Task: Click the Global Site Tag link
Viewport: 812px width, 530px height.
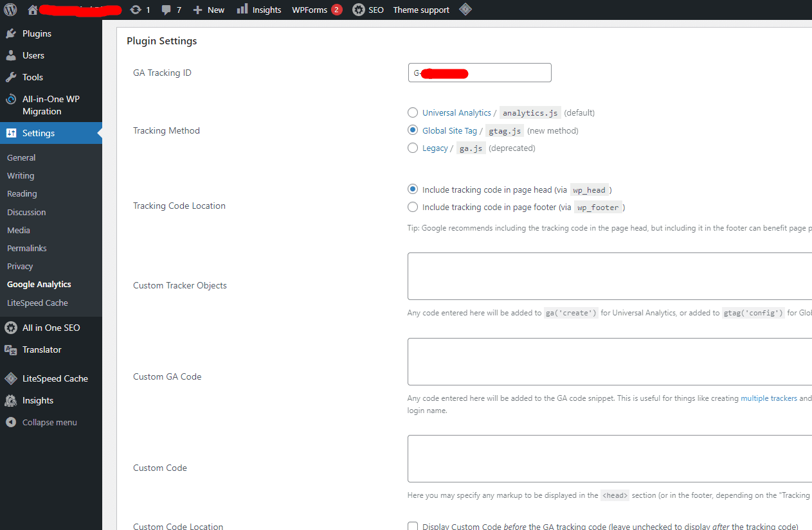Action: (449, 130)
